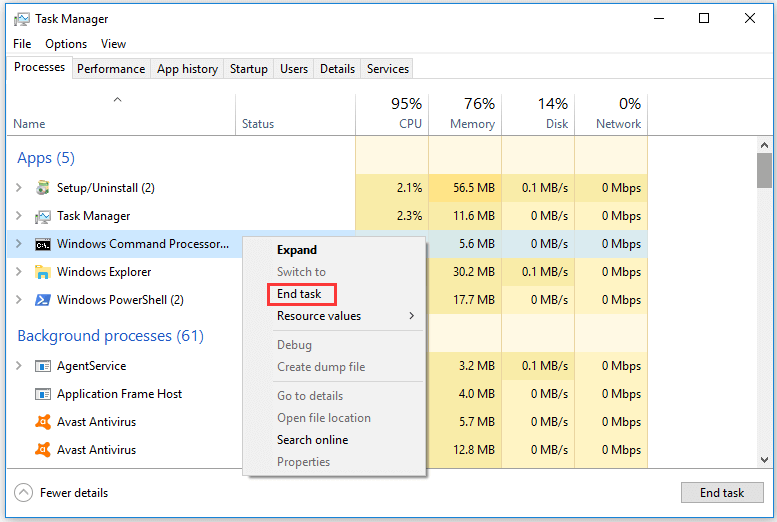Click the first Avast Antivirus icon

pyautogui.click(x=43, y=422)
